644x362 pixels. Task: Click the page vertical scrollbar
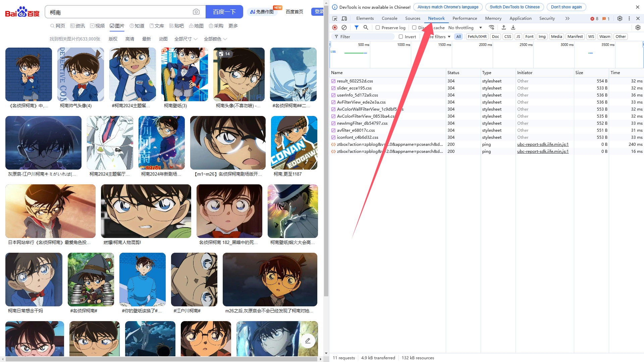click(x=326, y=151)
